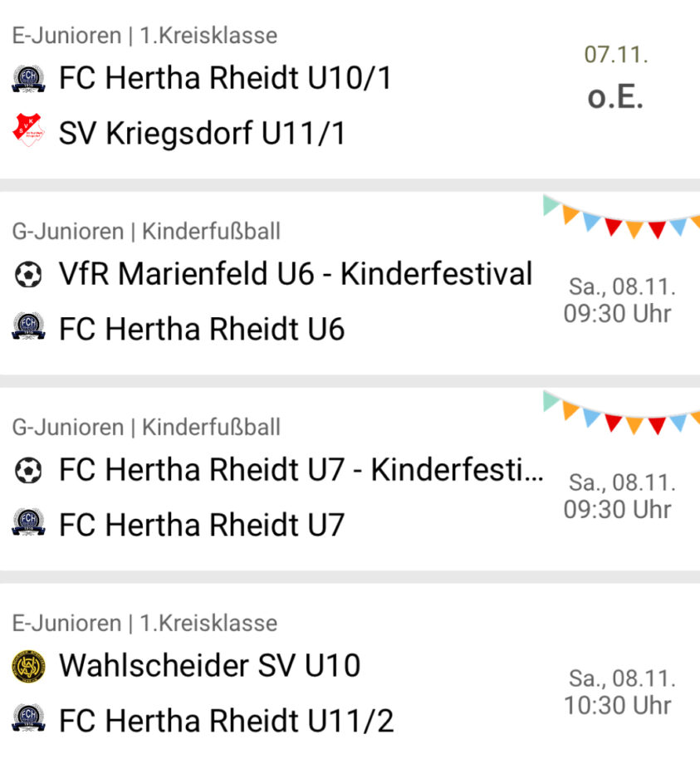Click FC Hertha Rheidt U10/1 club crest
Screen dimensions: 700x759
pyautogui.click(x=28, y=79)
